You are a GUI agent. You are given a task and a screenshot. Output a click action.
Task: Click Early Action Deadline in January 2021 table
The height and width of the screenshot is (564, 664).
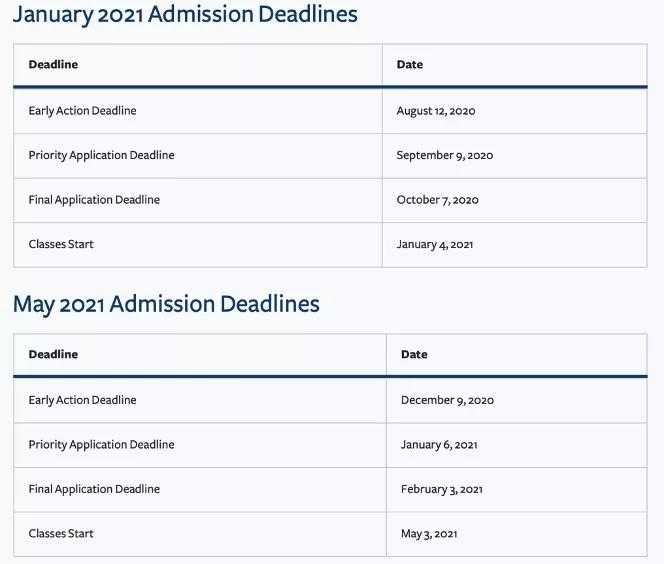(82, 111)
